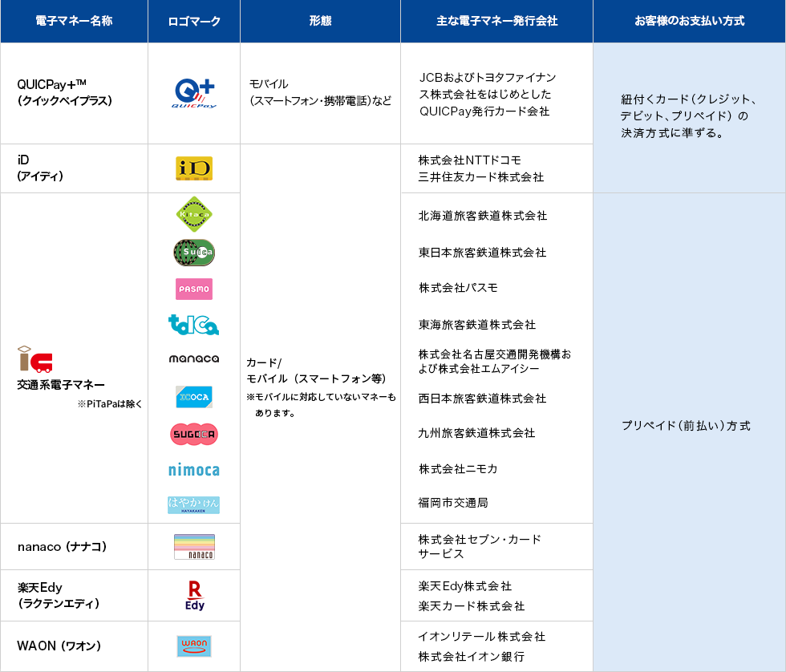The image size is (786, 672).
Task: Click the 楽天Edy (ラクテンエディ) name cell
Action: pyautogui.click(x=74, y=596)
